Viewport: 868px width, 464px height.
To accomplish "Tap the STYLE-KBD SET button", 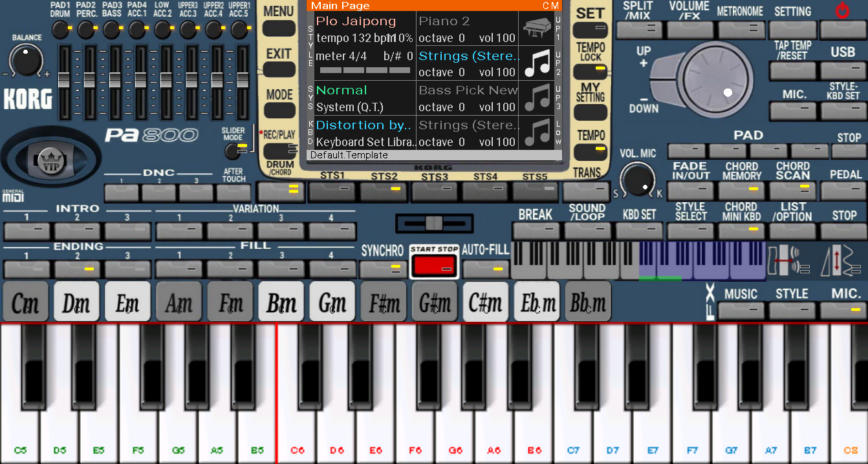I will click(x=844, y=111).
